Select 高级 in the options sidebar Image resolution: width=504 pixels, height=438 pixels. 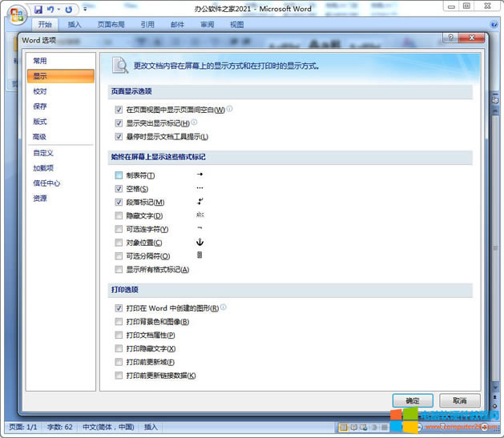[39, 137]
